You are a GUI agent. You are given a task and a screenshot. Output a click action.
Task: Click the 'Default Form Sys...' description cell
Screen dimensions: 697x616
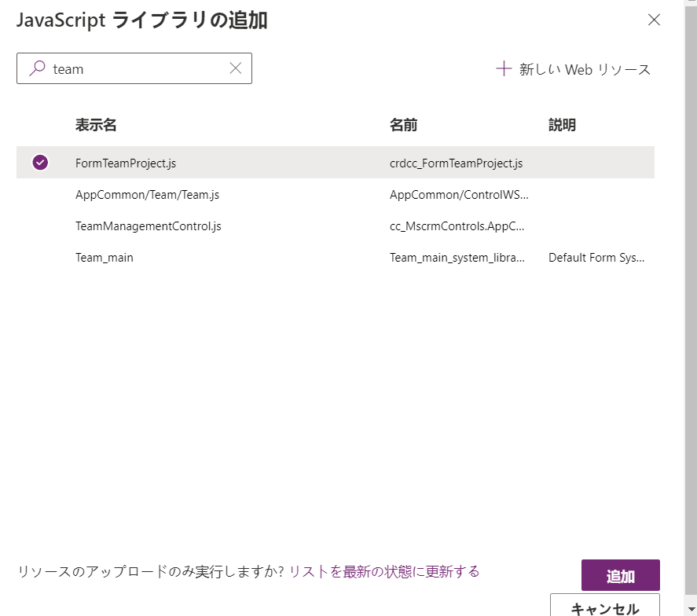[596, 258]
